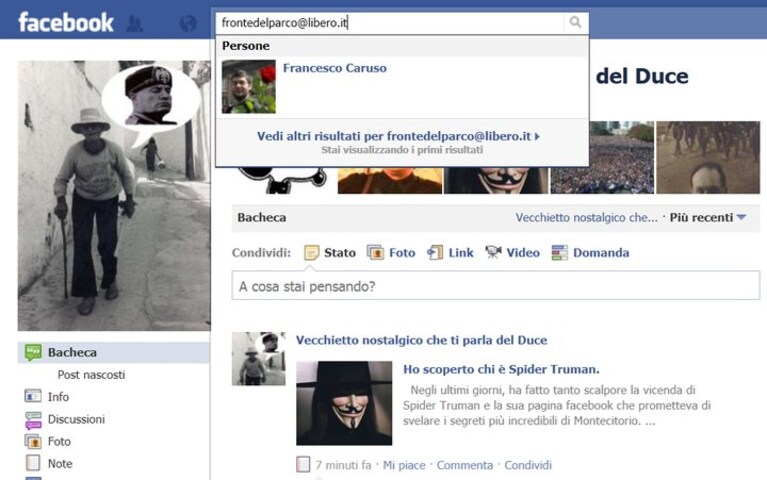767x480 pixels.
Task: Click the Foto icon in sidebar
Action: [x=33, y=441]
